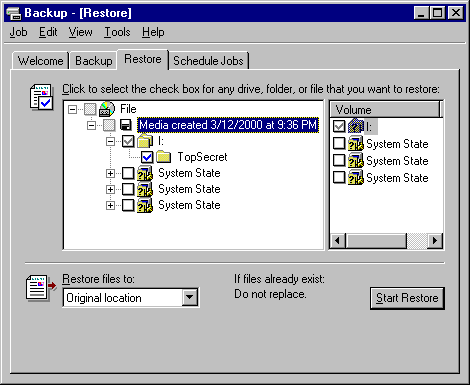
Task: Click the floppy icon beside Media created
Action: [126, 125]
